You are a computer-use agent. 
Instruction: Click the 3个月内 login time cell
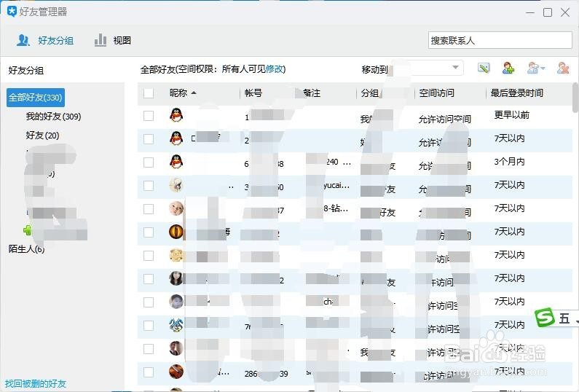pos(509,162)
